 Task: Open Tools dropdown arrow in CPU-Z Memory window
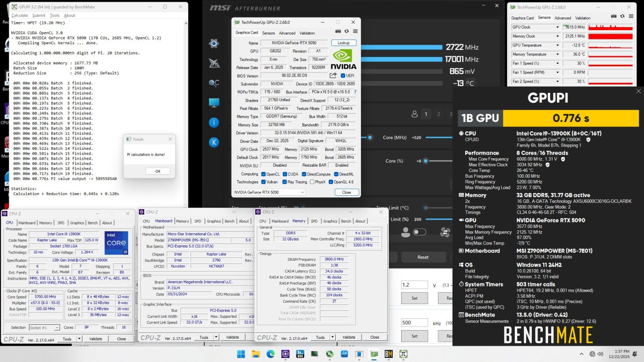pyautogui.click(x=332, y=337)
